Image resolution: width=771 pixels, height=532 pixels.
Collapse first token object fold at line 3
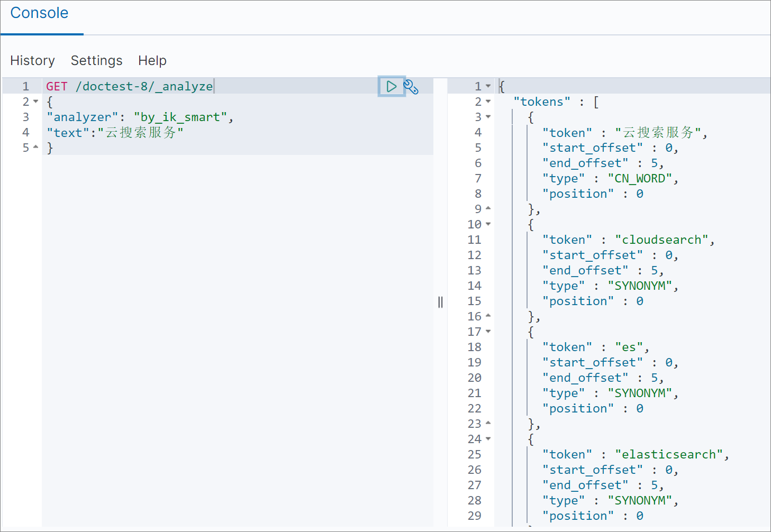pyautogui.click(x=488, y=116)
